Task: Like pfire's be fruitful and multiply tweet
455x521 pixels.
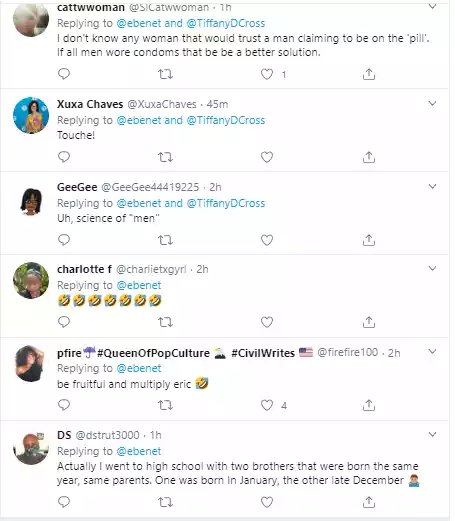Action: coord(267,405)
